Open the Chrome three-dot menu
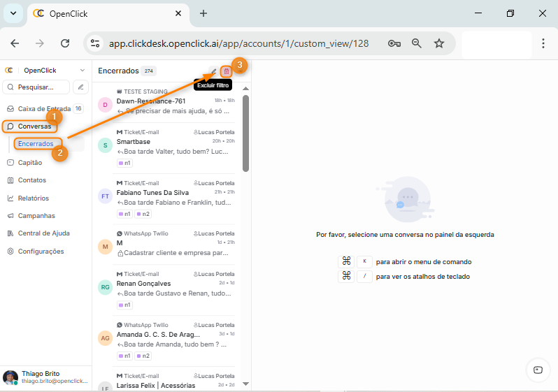 [x=543, y=43]
